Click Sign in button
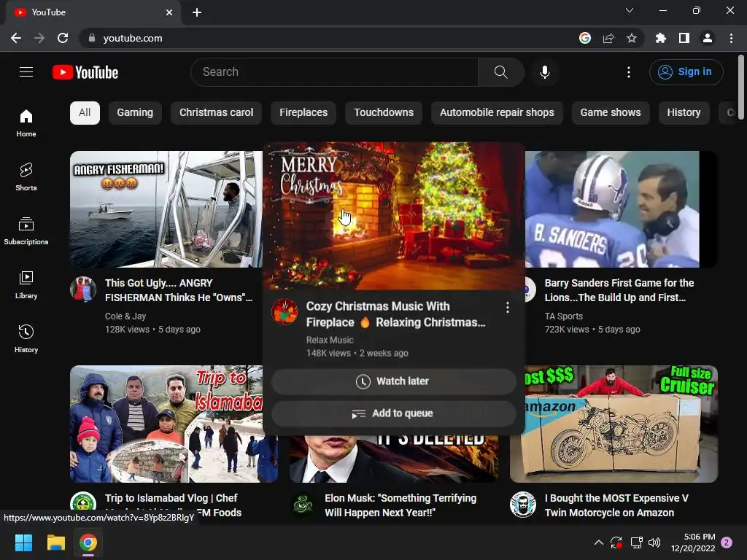747x560 pixels. (686, 72)
